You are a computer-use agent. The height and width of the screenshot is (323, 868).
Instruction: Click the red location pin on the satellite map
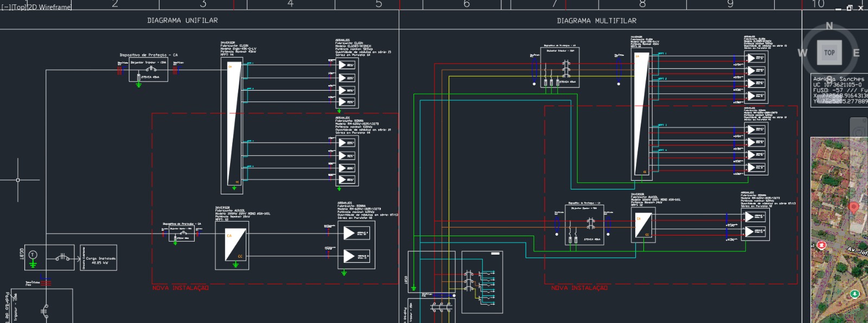click(853, 207)
